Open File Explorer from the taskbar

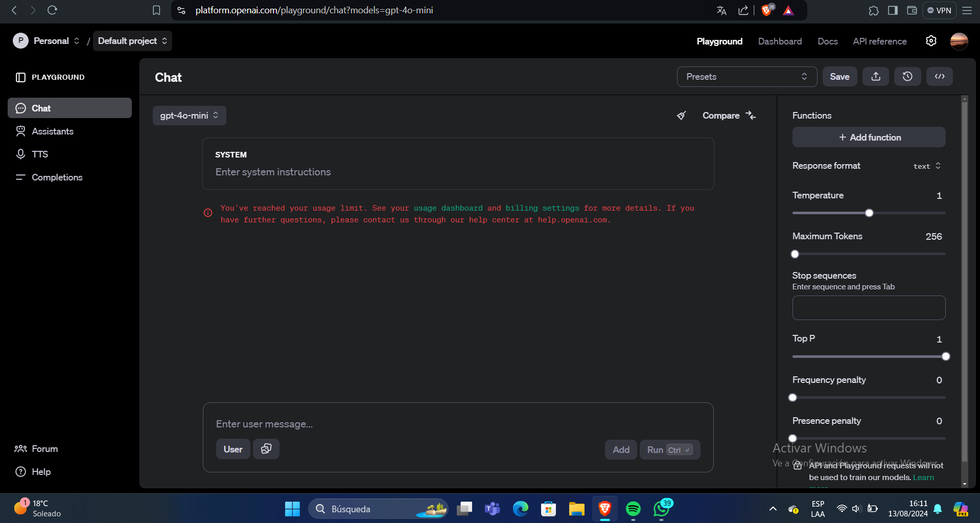pyautogui.click(x=577, y=509)
